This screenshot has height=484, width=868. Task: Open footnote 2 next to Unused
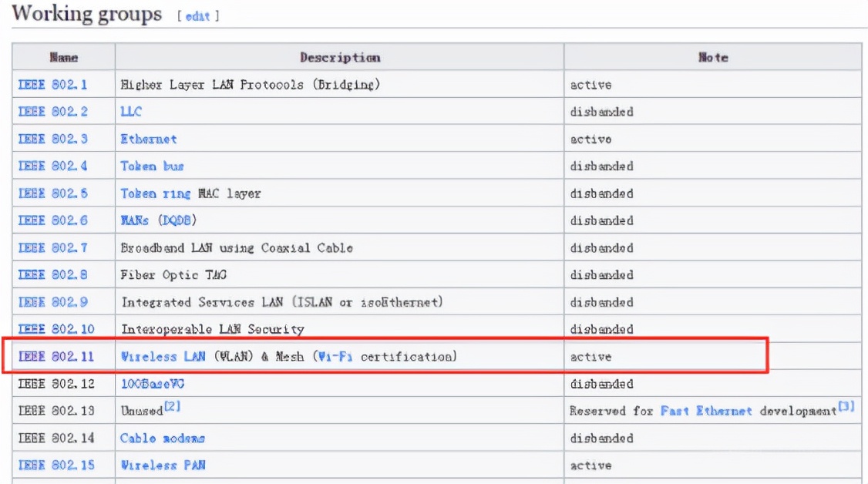(x=172, y=407)
